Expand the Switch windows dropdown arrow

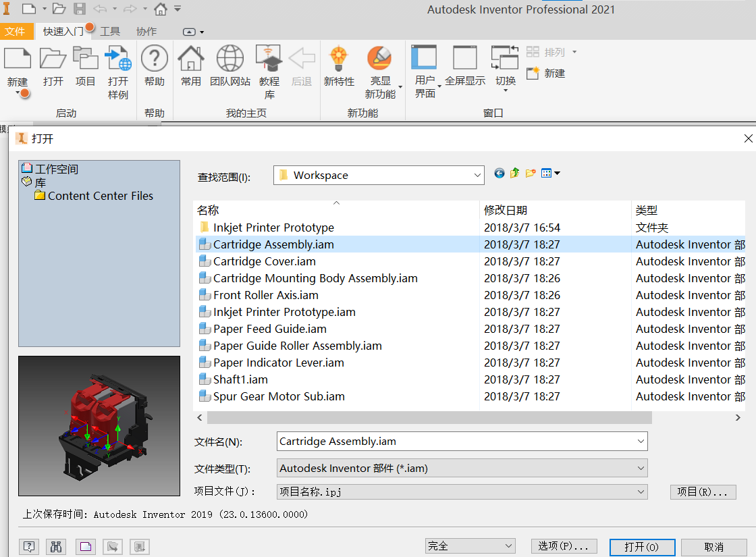[506, 90]
